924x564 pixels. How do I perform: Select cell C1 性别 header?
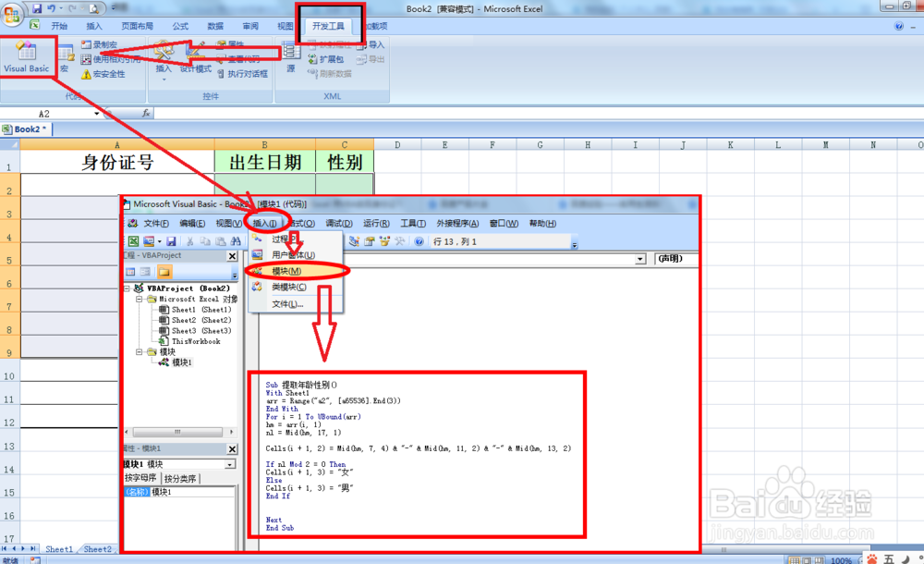point(345,162)
